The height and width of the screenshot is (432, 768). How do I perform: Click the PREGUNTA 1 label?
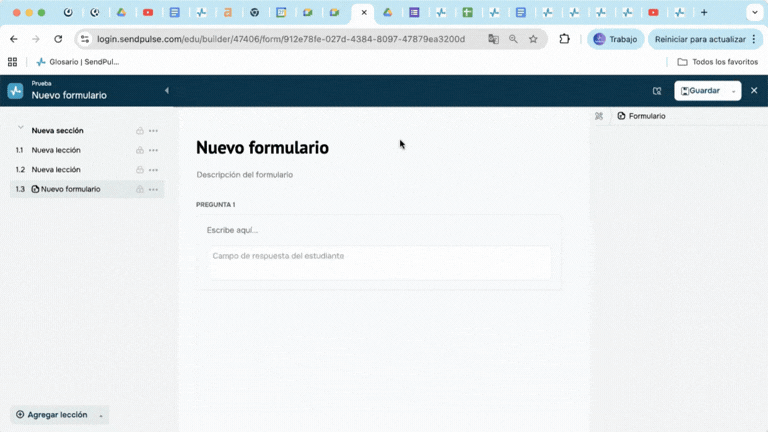point(216,205)
